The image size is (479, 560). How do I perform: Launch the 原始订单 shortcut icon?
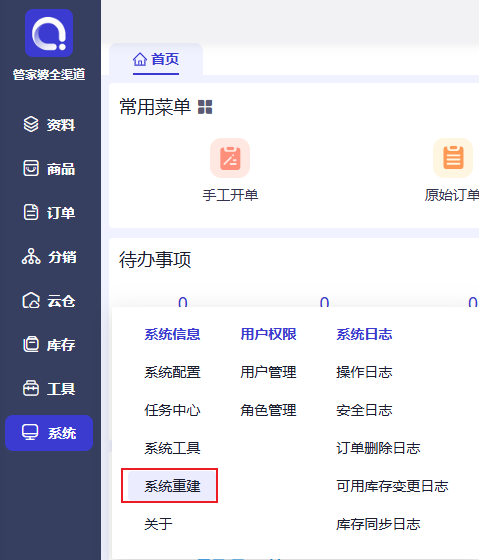click(453, 158)
